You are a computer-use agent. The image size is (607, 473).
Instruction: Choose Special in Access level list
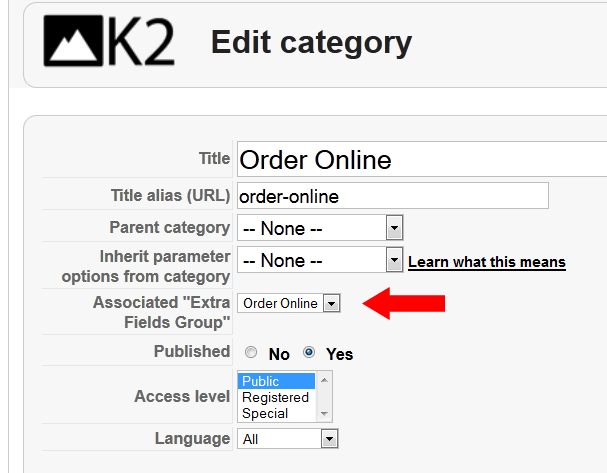coord(277,413)
